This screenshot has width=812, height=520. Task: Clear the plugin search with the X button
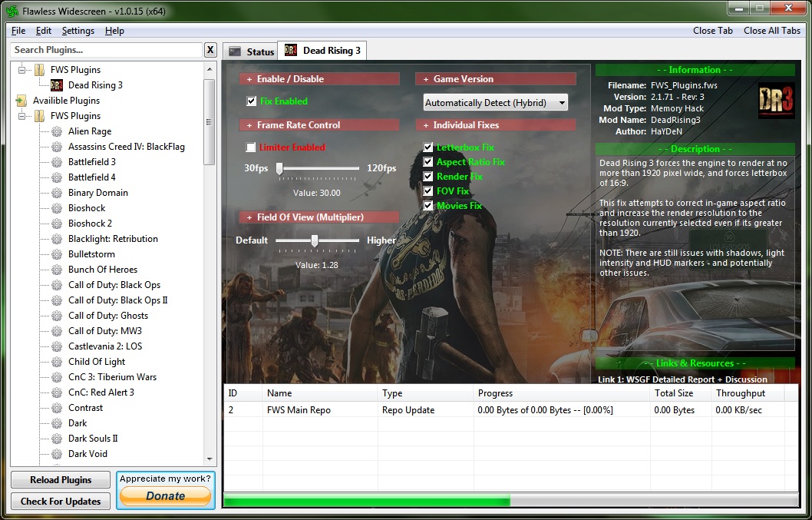coord(210,50)
